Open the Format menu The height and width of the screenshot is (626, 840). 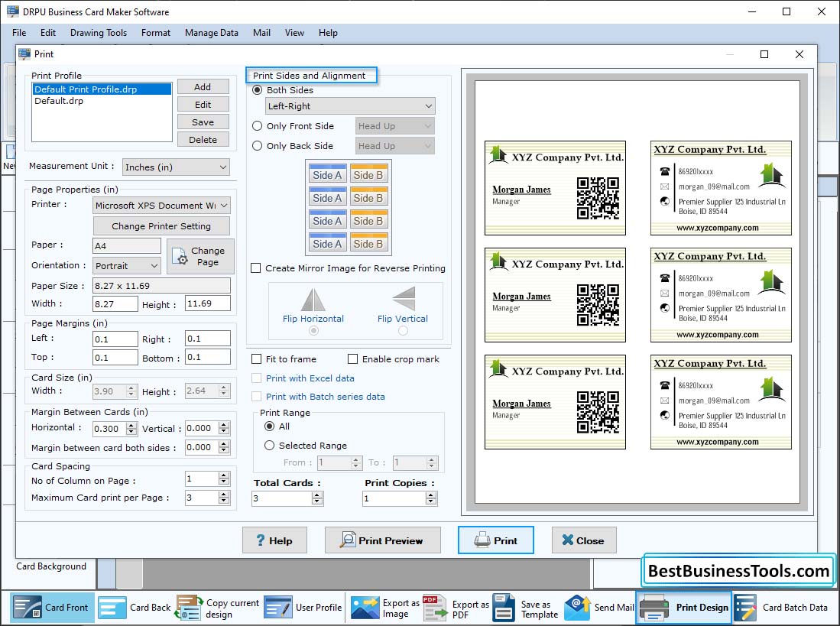[x=156, y=33]
